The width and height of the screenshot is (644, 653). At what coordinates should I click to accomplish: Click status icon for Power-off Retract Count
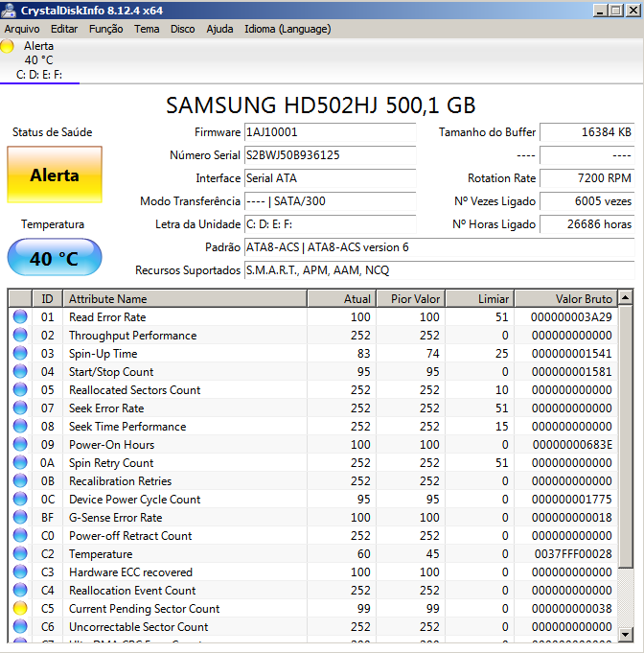tap(20, 536)
